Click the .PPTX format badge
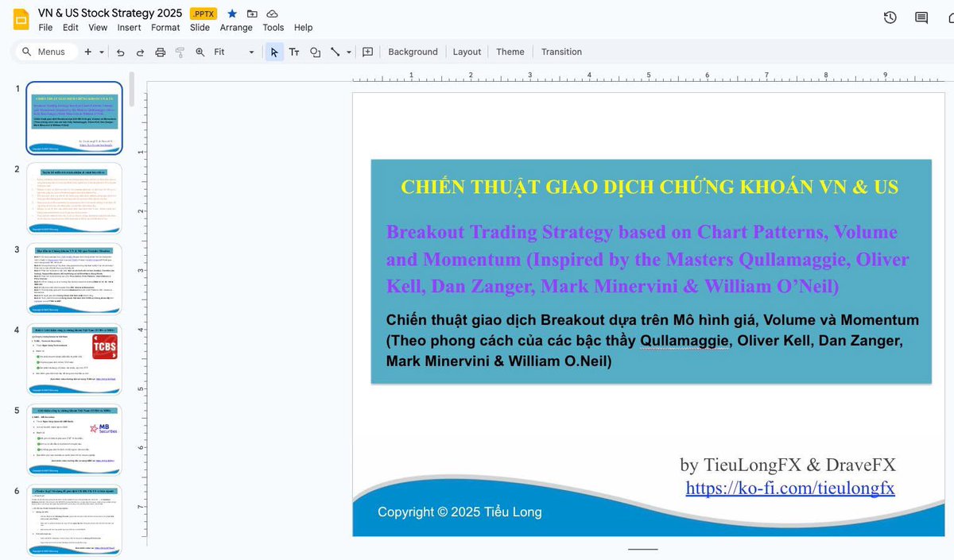The width and height of the screenshot is (954, 560). (203, 14)
